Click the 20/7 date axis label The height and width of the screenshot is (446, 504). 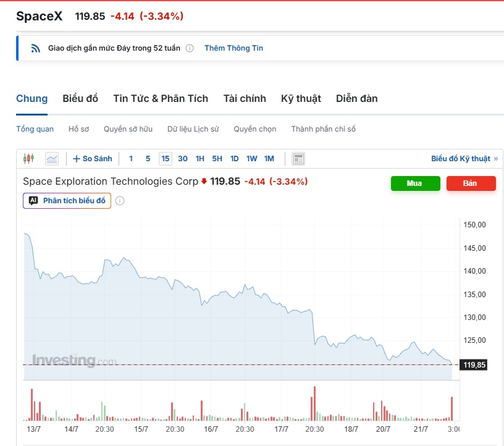383,429
